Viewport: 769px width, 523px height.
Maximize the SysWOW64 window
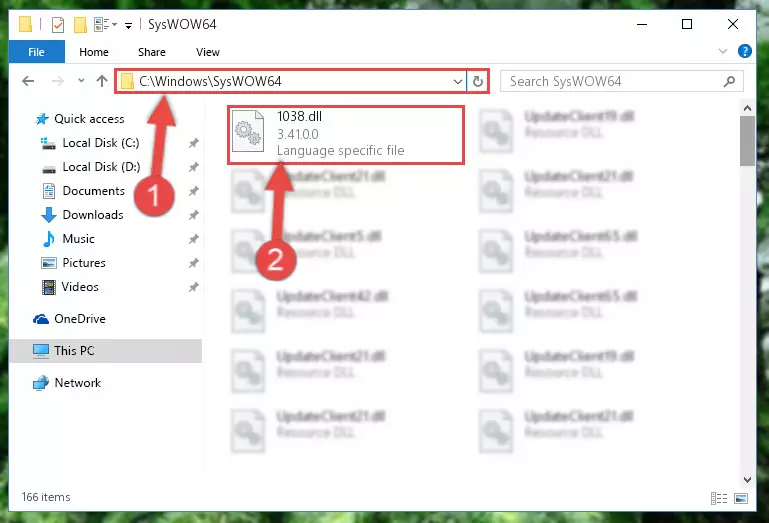(x=687, y=24)
